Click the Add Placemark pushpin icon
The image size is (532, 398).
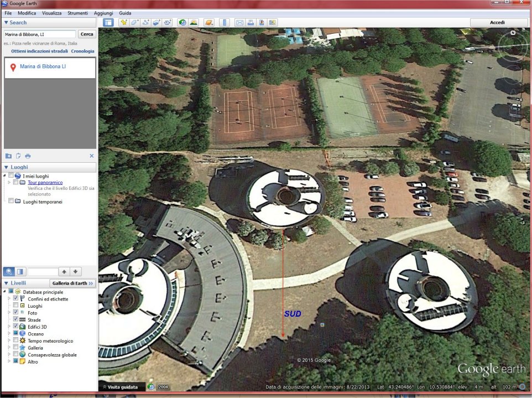123,23
